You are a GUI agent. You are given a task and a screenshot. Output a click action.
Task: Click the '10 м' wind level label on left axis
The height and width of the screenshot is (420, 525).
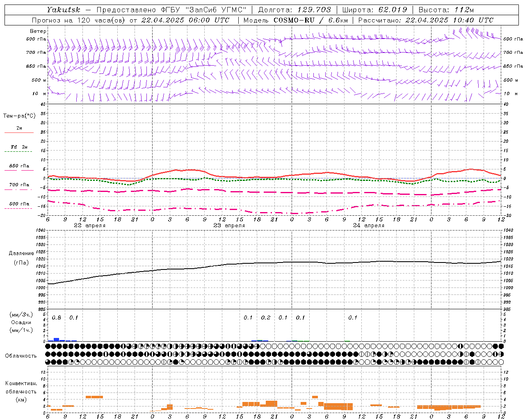coord(39,94)
